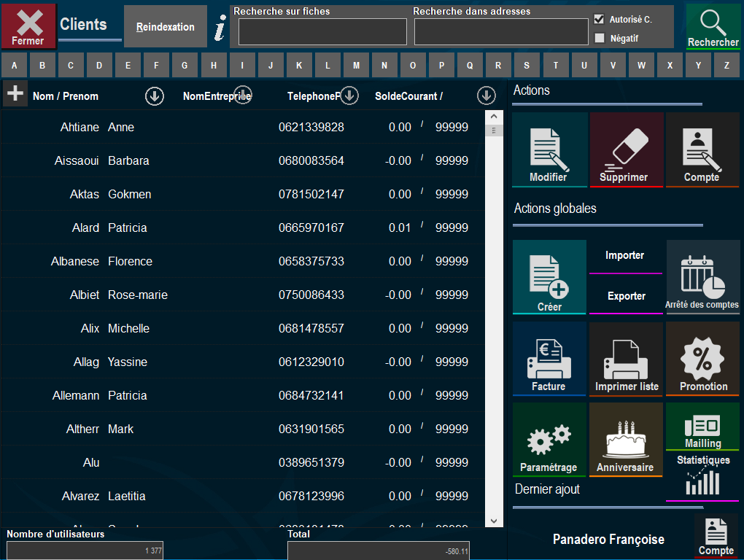The height and width of the screenshot is (560, 744).
Task: Sort by Nom / Prenom arrow
Action: 154,96
